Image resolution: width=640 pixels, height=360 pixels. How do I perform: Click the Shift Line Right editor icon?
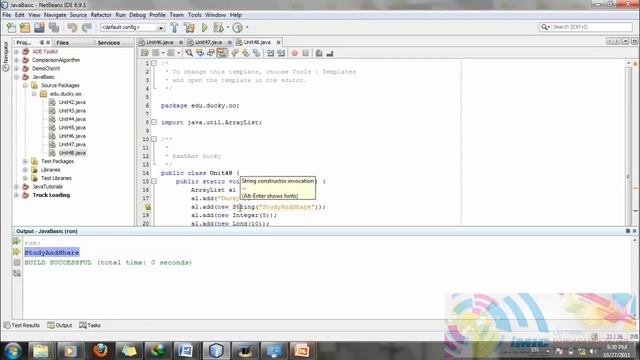click(x=281, y=53)
